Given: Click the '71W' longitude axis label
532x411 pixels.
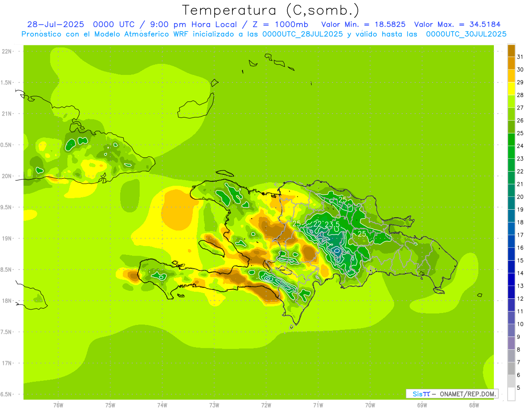Looking at the screenshot, I should click(x=318, y=405).
